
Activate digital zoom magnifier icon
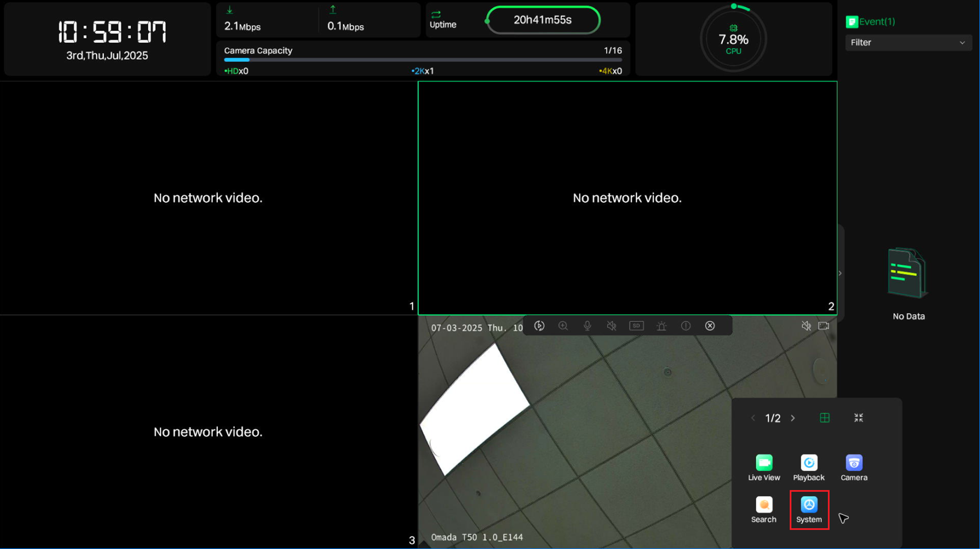pos(563,326)
